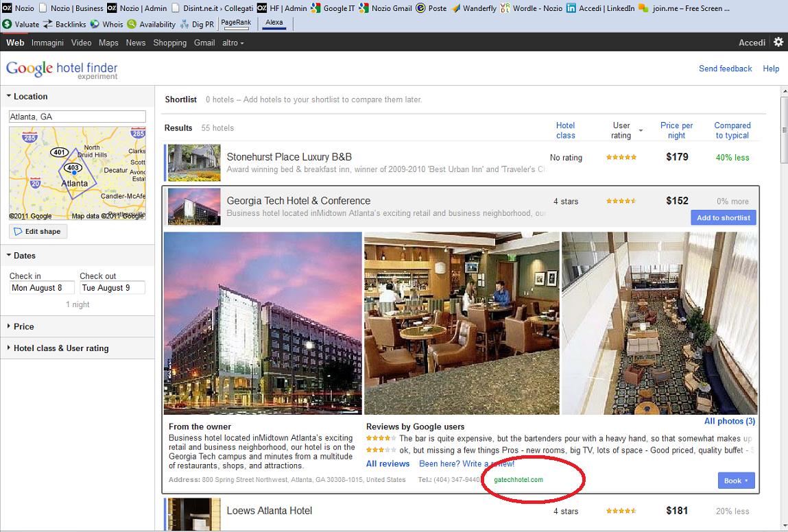Image resolution: width=788 pixels, height=532 pixels.
Task: Open the hotel exterior photo at dusk
Action: [x=263, y=323]
